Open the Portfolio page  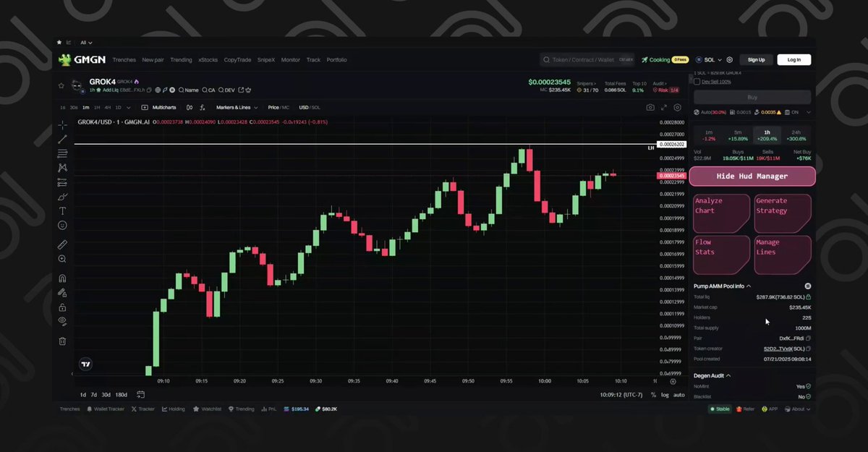tap(336, 60)
